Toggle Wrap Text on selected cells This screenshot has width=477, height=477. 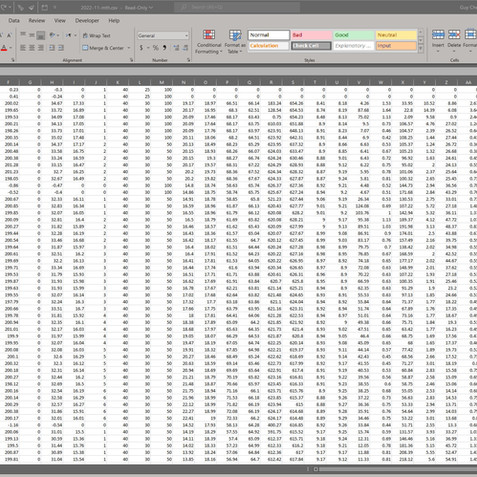[96, 36]
